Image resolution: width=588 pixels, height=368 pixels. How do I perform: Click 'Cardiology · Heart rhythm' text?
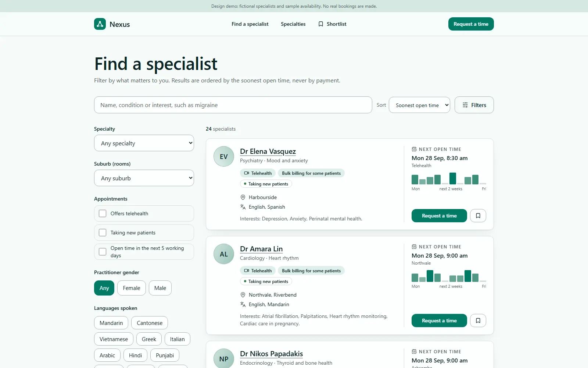pyautogui.click(x=269, y=258)
